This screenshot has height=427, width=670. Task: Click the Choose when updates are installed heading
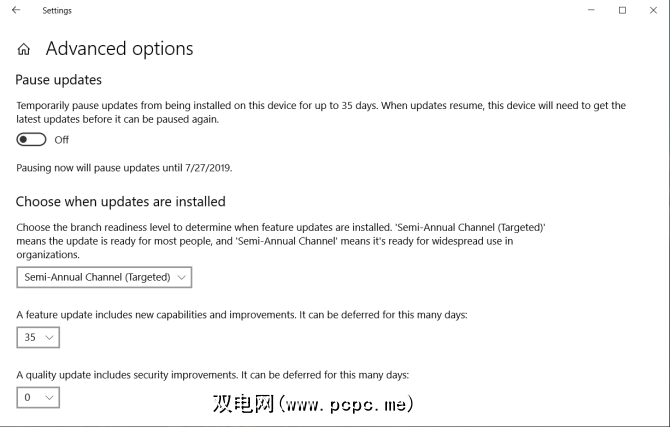pos(120,202)
